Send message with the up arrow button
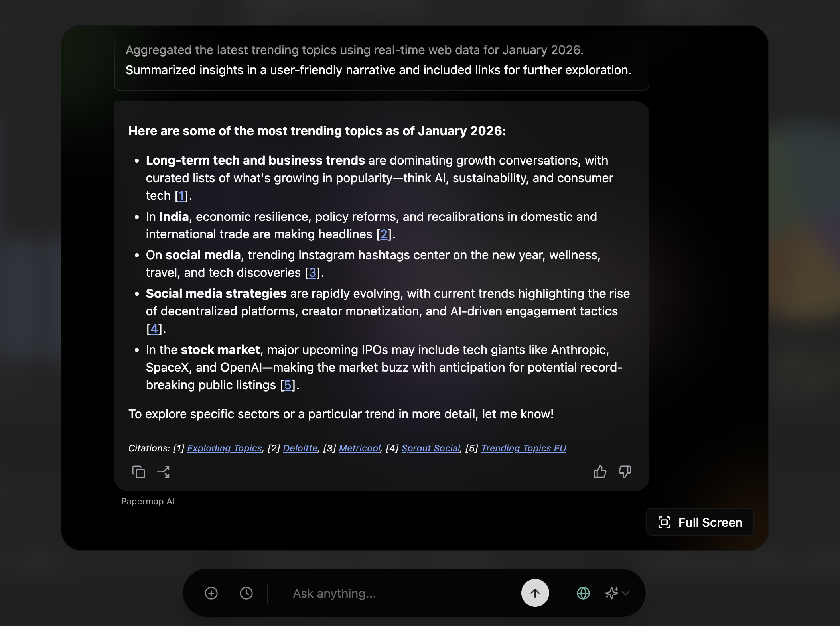Image resolution: width=840 pixels, height=626 pixels. 535,593
